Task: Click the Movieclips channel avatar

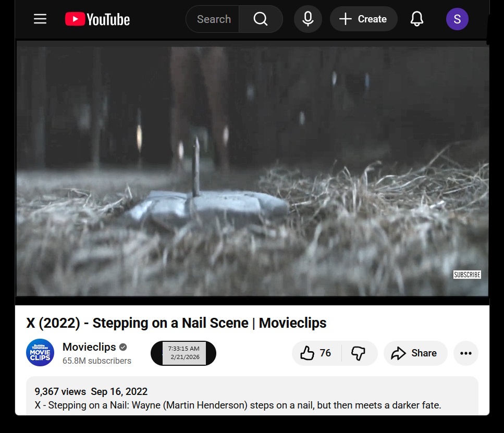Action: [40, 353]
